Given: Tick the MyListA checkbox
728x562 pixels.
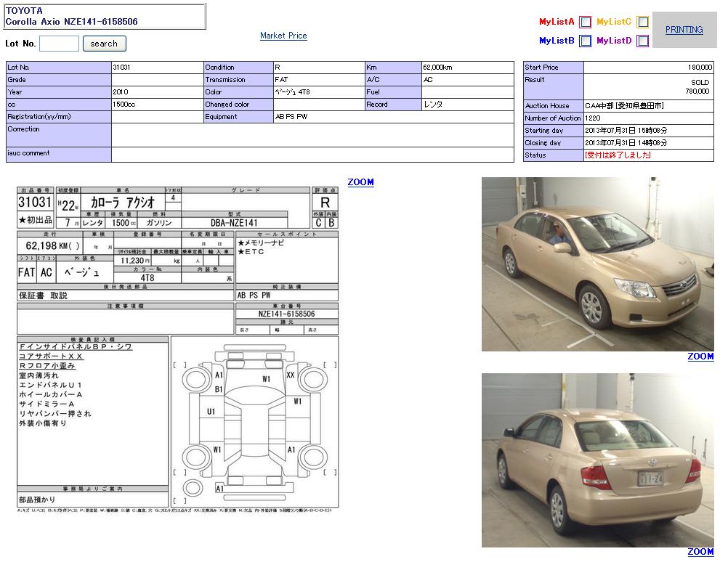Looking at the screenshot, I should 585,23.
